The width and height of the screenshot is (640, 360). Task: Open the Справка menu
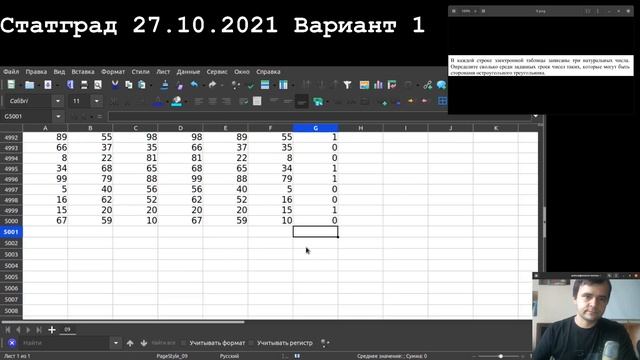[268, 71]
